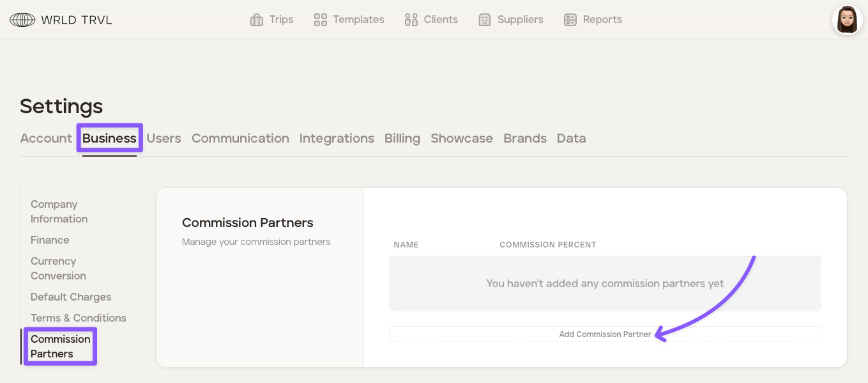Open the Integrations tab

click(x=337, y=138)
